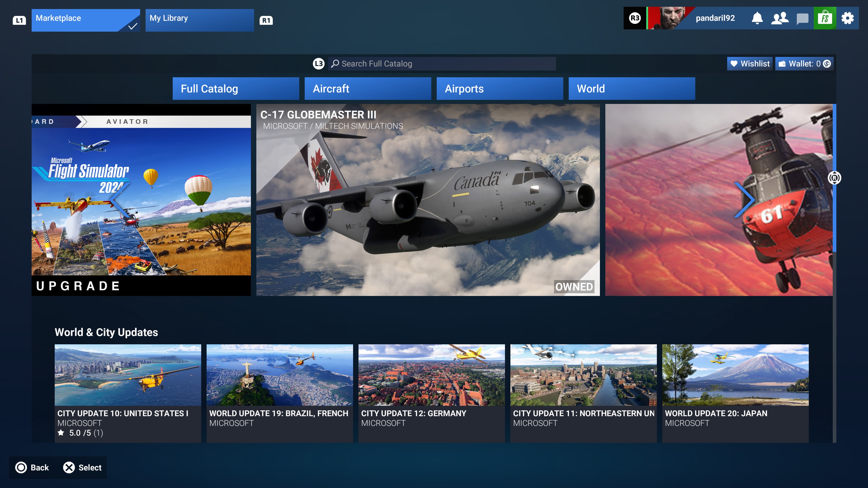
Task: Click the 'WORLD UPDATE 20: JAPAN' title
Action: [716, 413]
